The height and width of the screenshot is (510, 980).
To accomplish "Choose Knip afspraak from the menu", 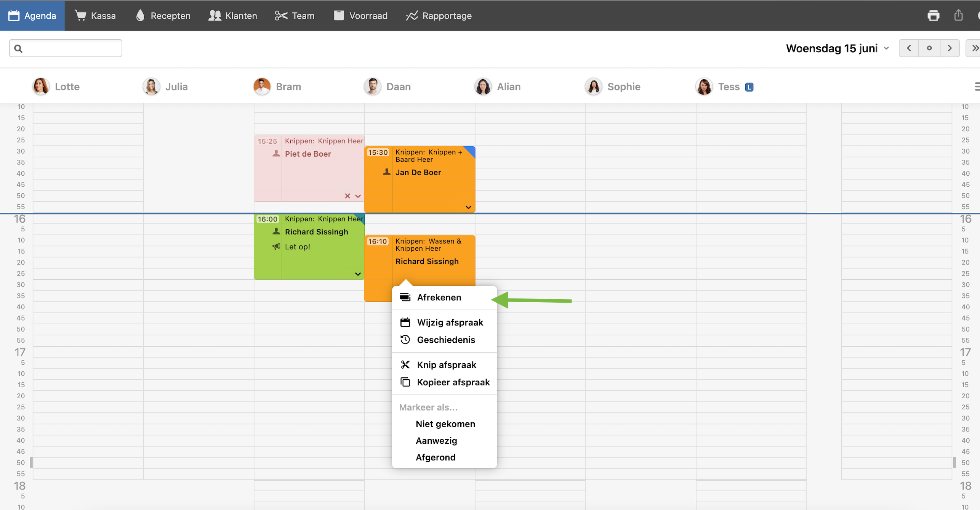I will coord(446,365).
